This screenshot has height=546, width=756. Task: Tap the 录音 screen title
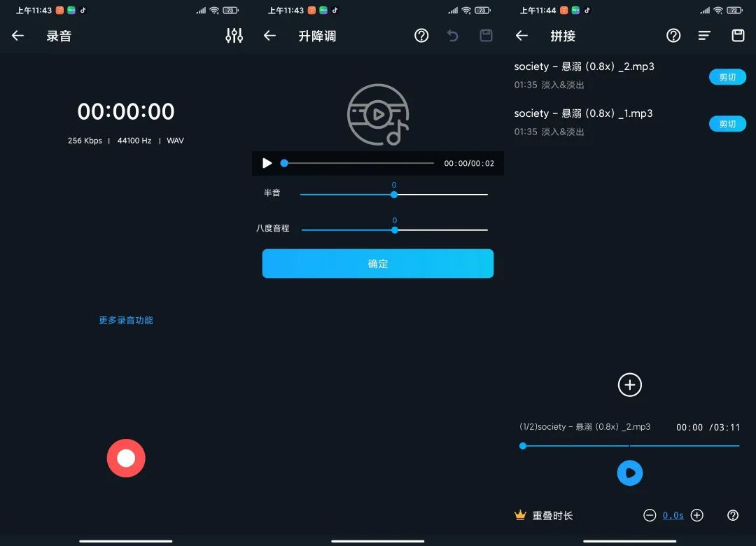point(59,36)
